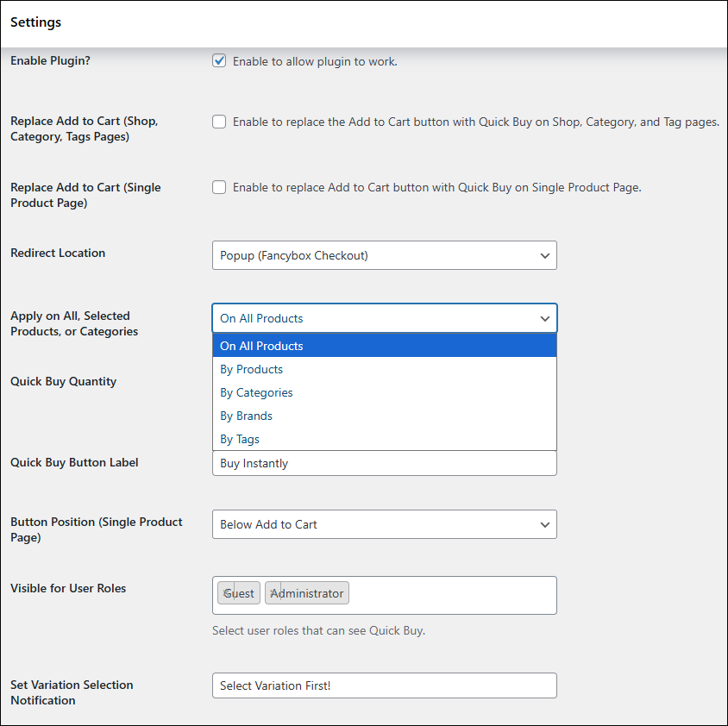
Task: Click the Button Position dropdown chevron
Action: pyautogui.click(x=544, y=524)
